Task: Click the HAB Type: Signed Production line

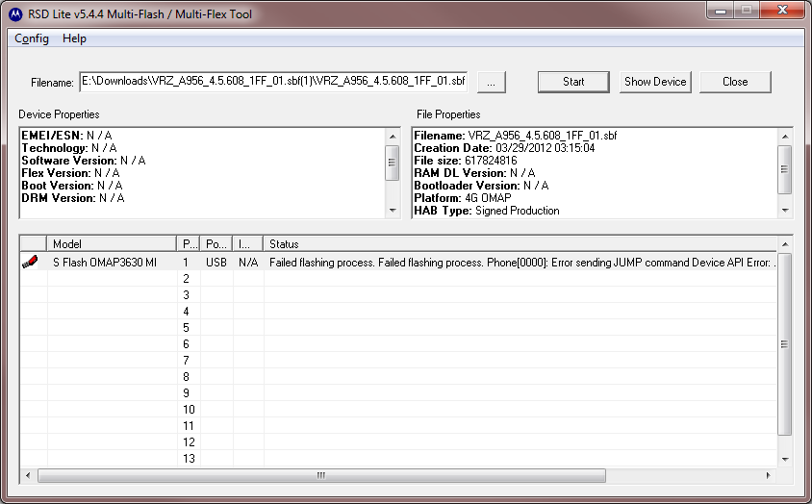Action: pos(486,211)
